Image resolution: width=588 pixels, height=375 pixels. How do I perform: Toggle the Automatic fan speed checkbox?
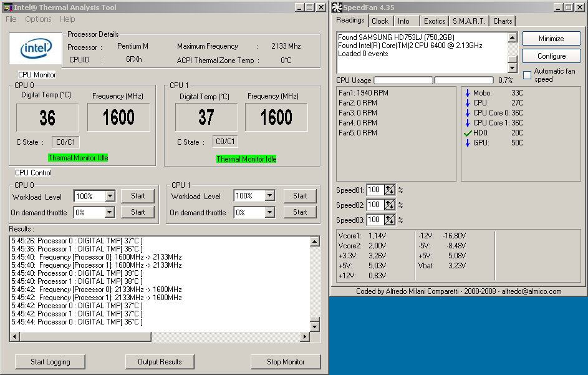tap(527, 75)
